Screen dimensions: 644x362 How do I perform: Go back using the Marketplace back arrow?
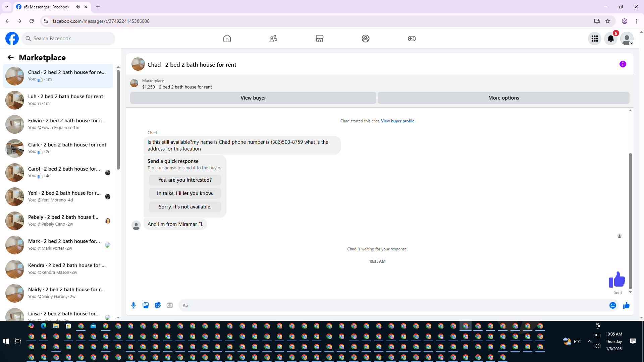tap(11, 58)
